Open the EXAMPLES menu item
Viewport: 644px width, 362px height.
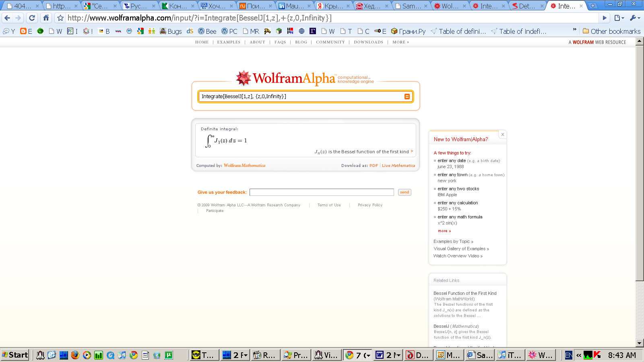(229, 42)
